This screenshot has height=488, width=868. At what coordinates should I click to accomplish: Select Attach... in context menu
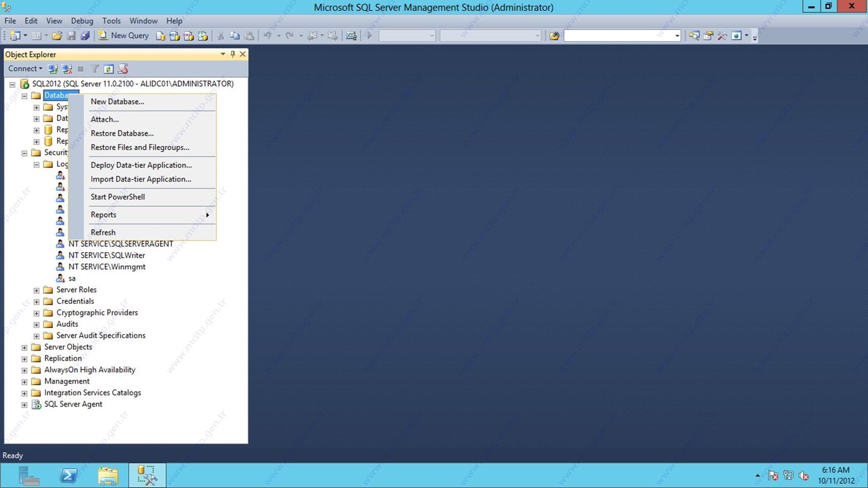click(x=142, y=119)
